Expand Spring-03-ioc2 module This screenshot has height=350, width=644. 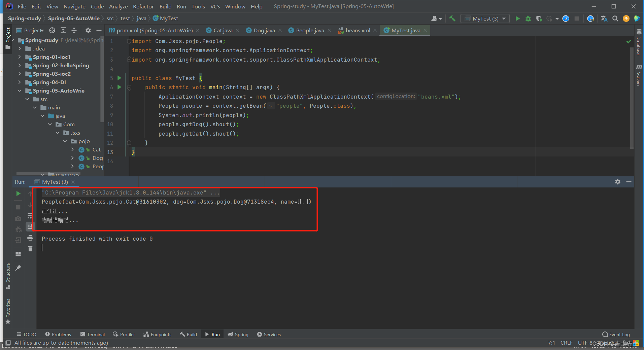[x=20, y=74]
